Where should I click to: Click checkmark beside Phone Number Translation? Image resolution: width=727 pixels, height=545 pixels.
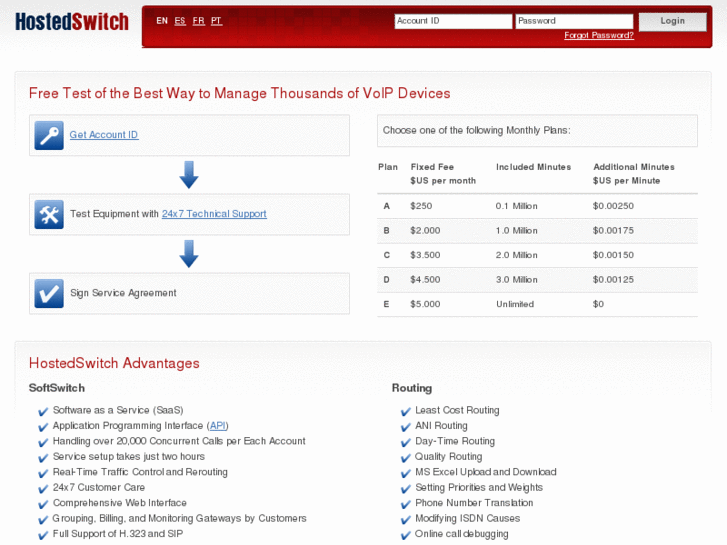coord(405,504)
